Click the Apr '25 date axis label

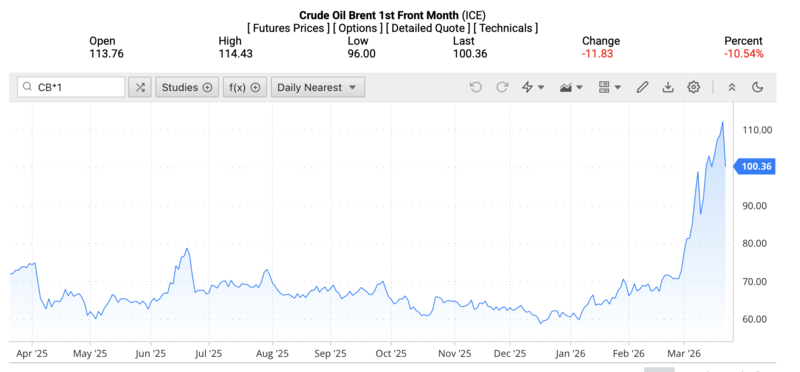(32, 353)
